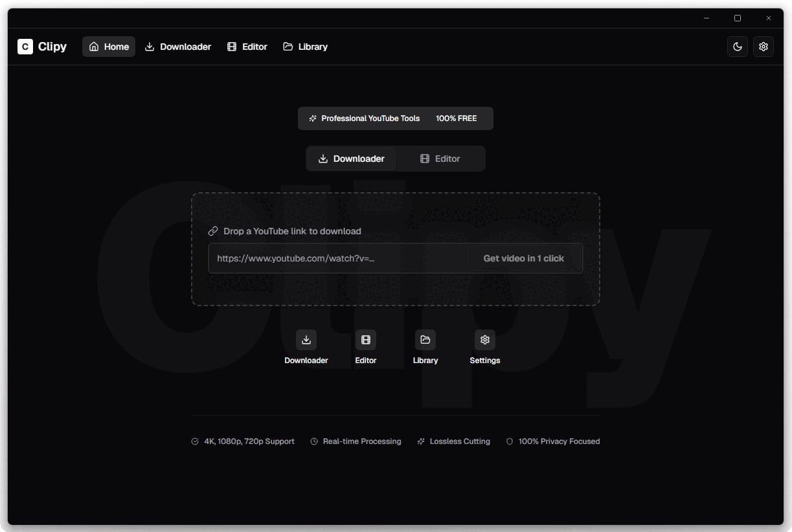Image resolution: width=792 pixels, height=532 pixels.
Task: Toggle dark mode with moon icon
Action: (738, 47)
